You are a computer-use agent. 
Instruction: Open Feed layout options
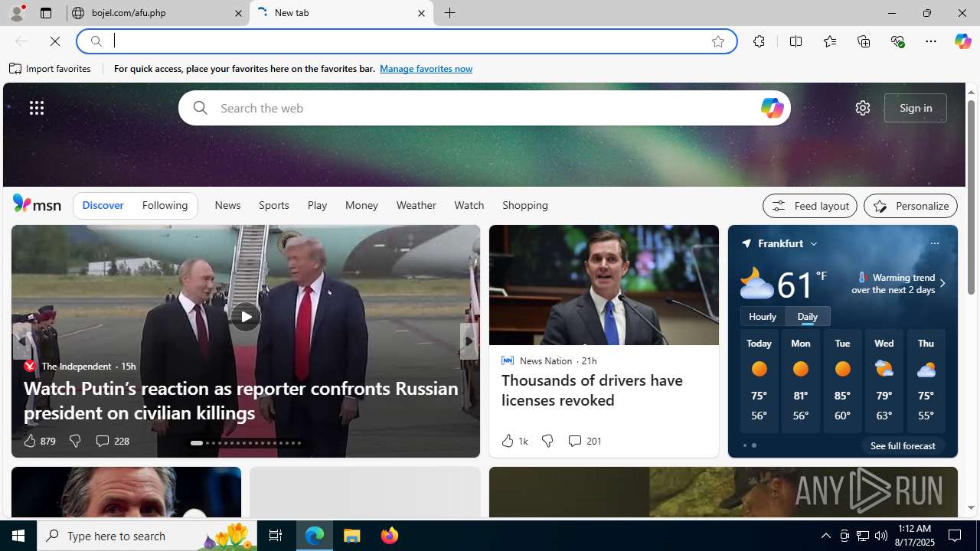810,206
